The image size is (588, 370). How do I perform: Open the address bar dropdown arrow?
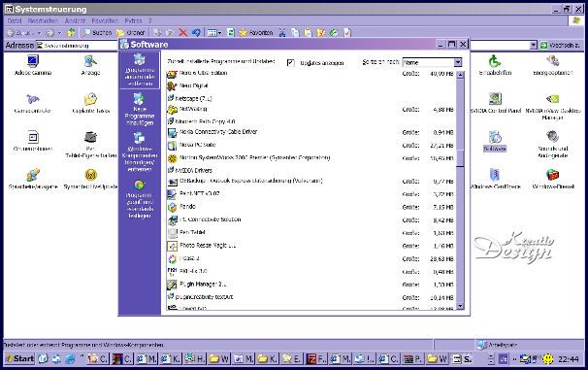pos(533,46)
